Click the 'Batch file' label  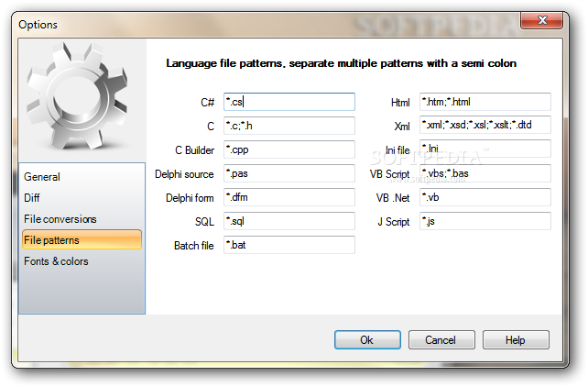(193, 246)
